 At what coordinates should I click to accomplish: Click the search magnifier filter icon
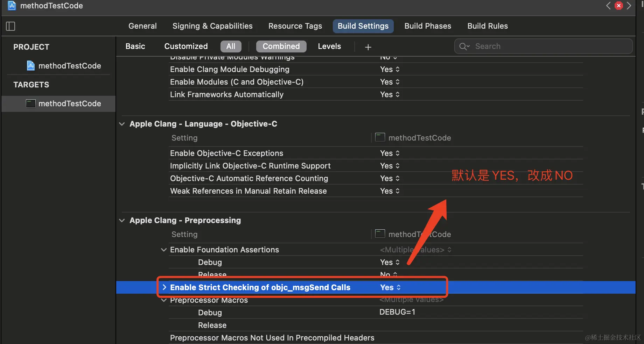(x=464, y=46)
